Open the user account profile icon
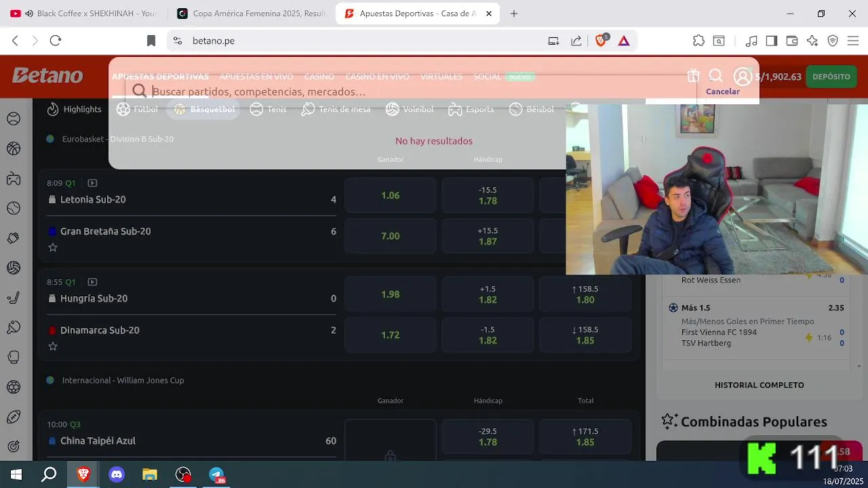 (x=743, y=77)
